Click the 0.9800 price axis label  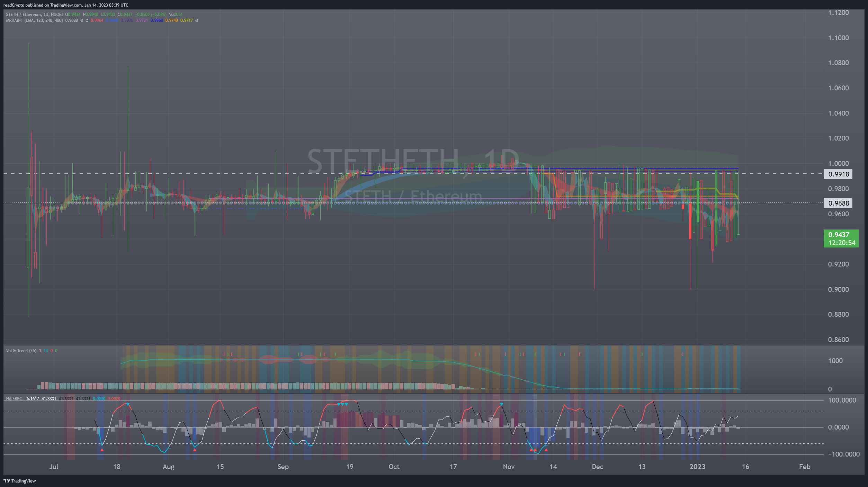pyautogui.click(x=838, y=189)
